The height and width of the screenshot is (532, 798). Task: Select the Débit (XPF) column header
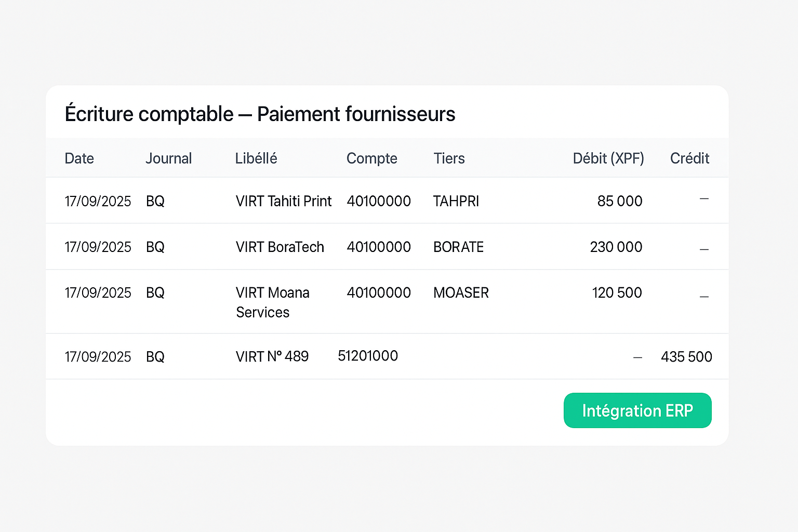coord(608,158)
